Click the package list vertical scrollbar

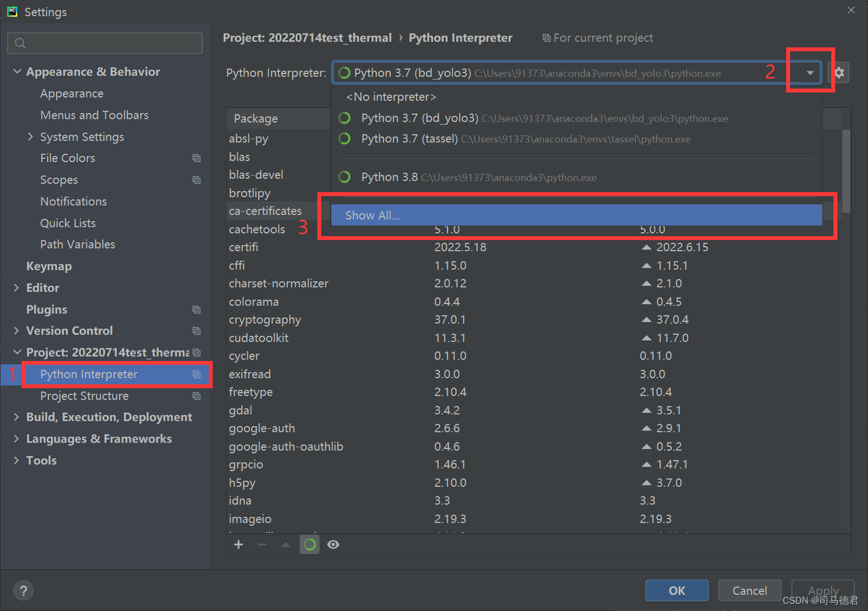coord(846,172)
